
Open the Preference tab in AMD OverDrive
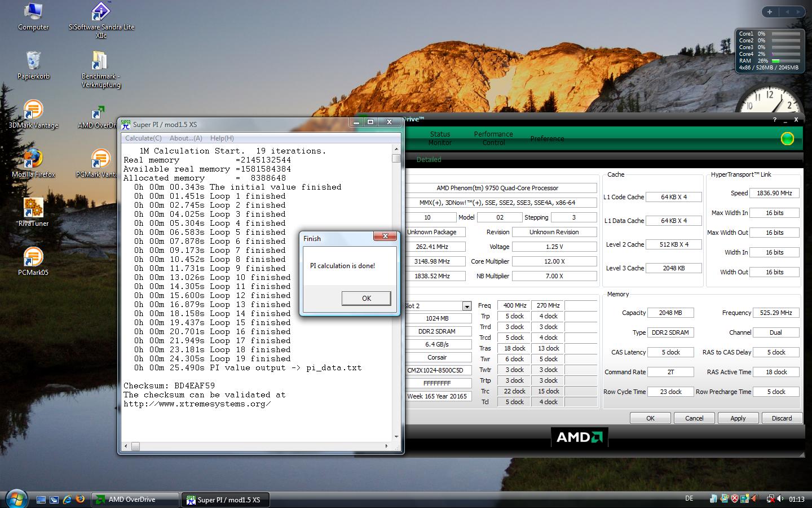pyautogui.click(x=547, y=139)
